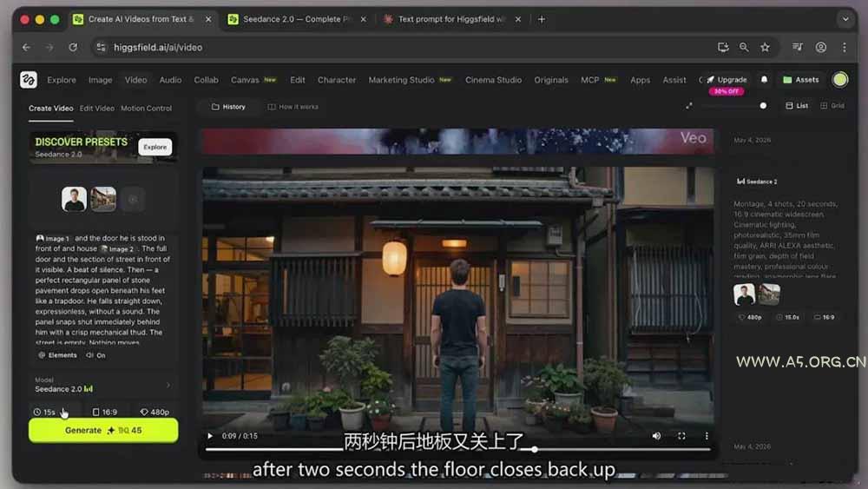868x489 pixels.
Task: Open the MCP nav item
Action: 589,80
